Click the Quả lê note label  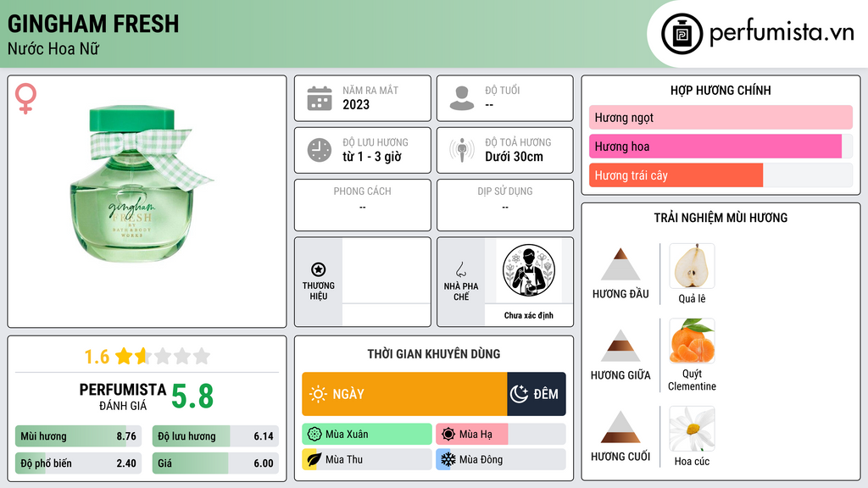[692, 299]
